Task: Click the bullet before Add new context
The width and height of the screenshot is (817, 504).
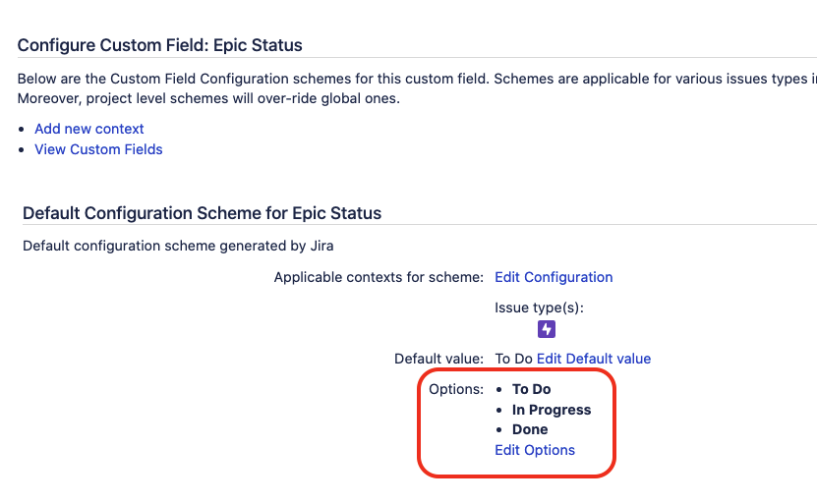Action: click(24, 130)
